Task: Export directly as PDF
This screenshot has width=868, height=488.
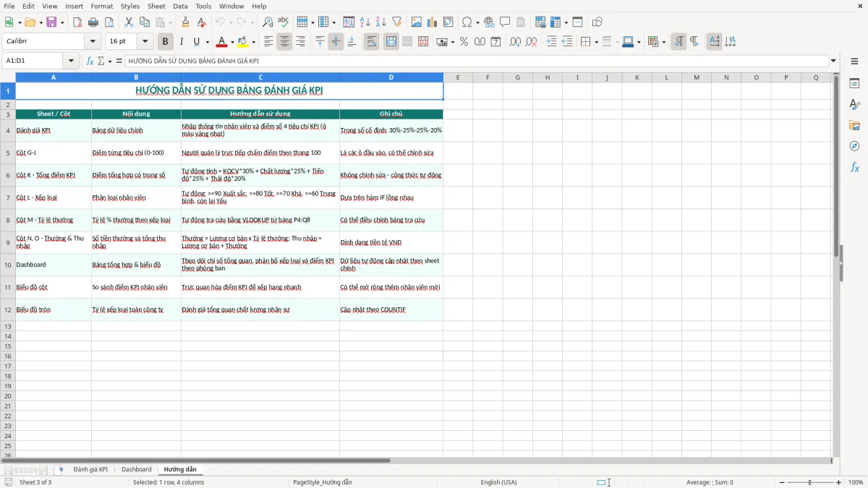Action: point(77,22)
